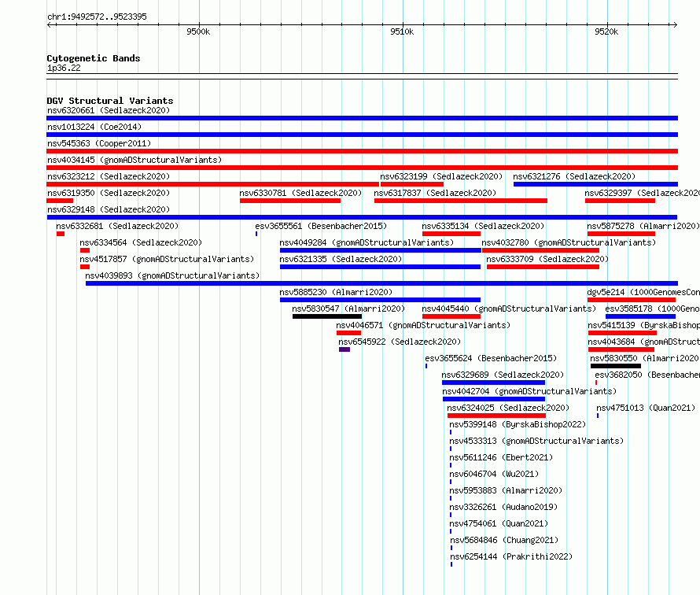Select the nsv6323212 (Sedlazeck2020) label
700x595 pixels.
pos(109,176)
